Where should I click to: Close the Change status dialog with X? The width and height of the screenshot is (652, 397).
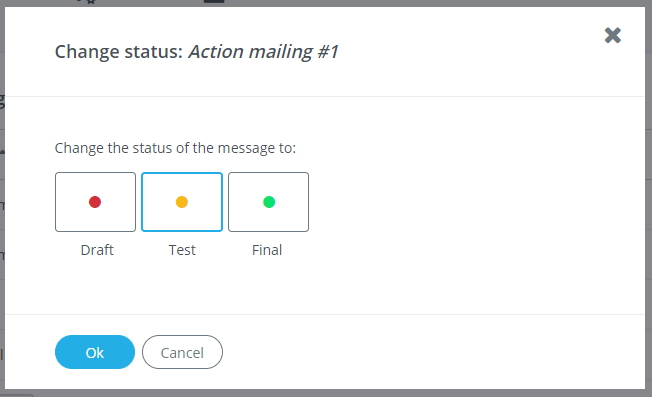coord(612,35)
